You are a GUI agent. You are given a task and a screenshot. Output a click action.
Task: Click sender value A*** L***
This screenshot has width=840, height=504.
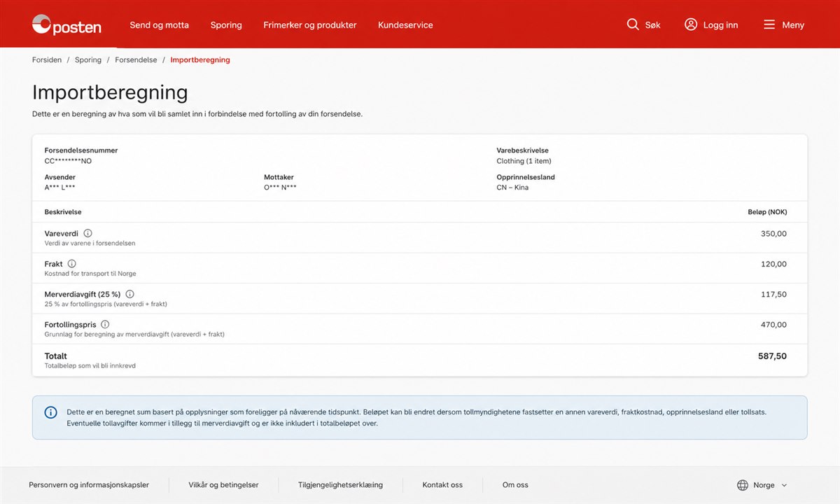coord(59,188)
